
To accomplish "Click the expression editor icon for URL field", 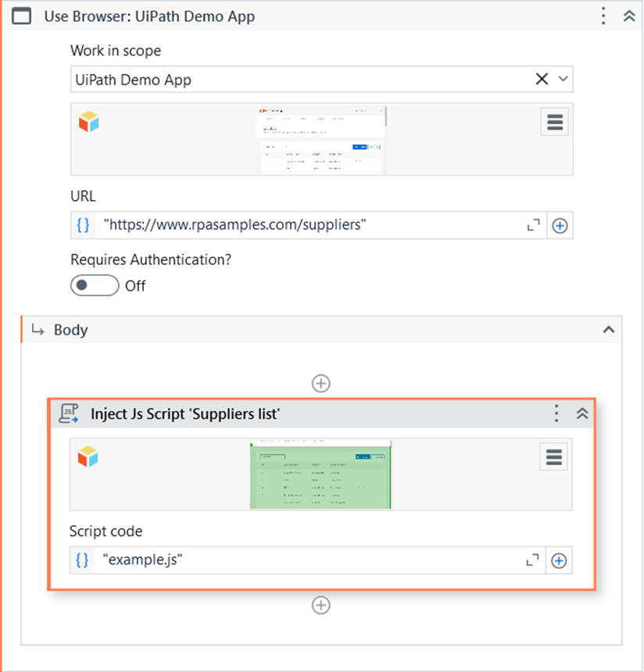I will point(82,225).
